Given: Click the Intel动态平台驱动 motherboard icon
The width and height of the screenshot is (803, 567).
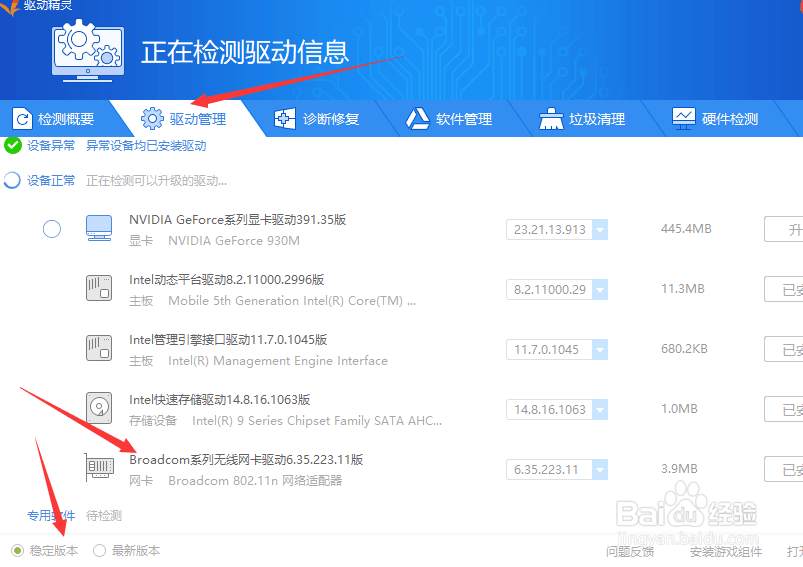Looking at the screenshot, I should pyautogui.click(x=99, y=288).
